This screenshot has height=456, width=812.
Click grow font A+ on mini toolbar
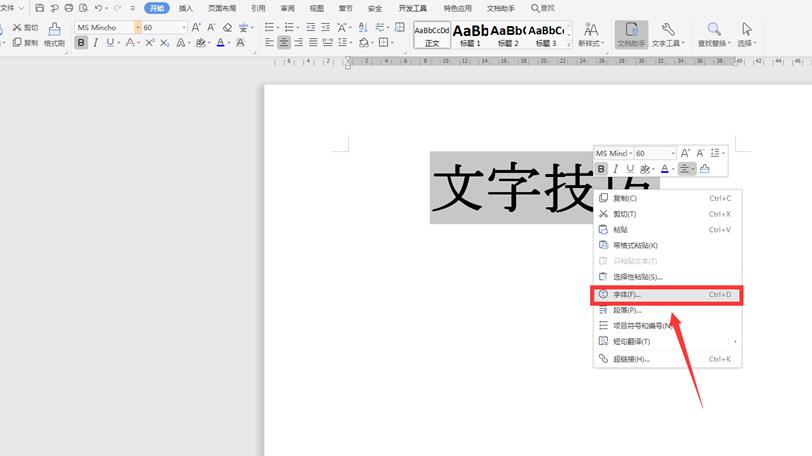tap(685, 153)
